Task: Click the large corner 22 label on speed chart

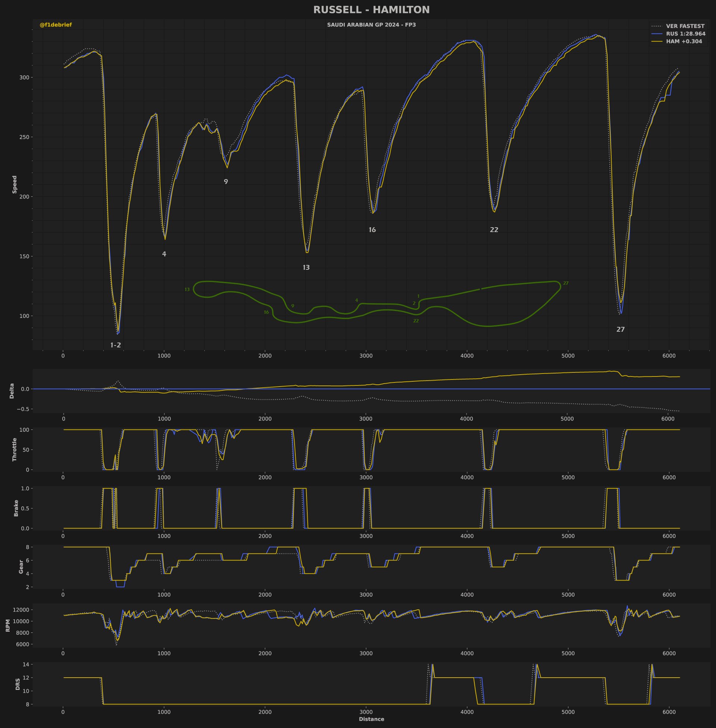Action: click(494, 230)
